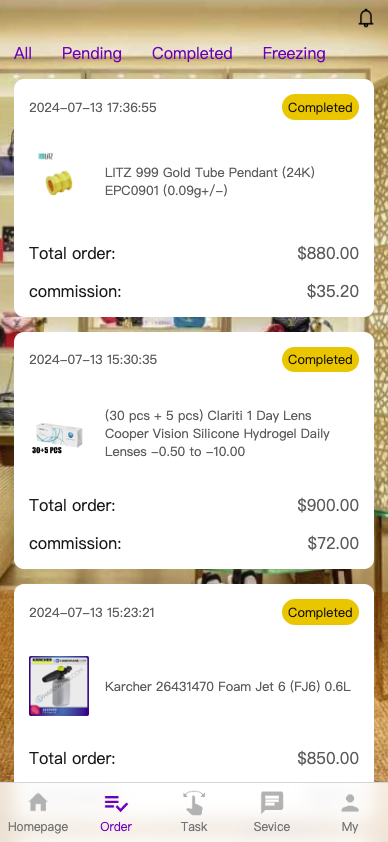388x842 pixels.
Task: Open the LITZ 999 Gold Tube Pendant title
Action: pos(210,182)
